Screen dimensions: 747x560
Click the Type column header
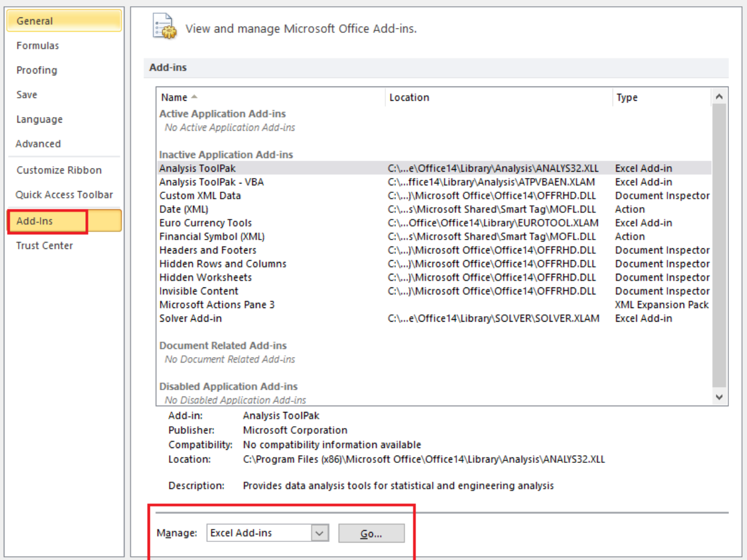[661, 98]
